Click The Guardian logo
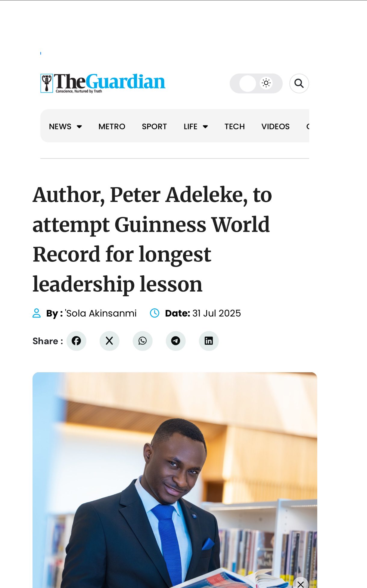This screenshot has height=588, width=367. pyautogui.click(x=103, y=83)
